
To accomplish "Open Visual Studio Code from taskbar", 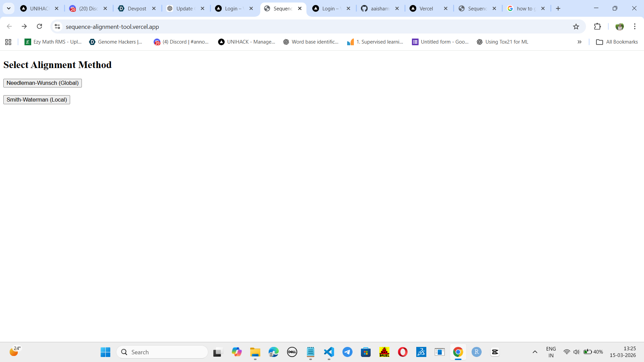I will coord(329,352).
